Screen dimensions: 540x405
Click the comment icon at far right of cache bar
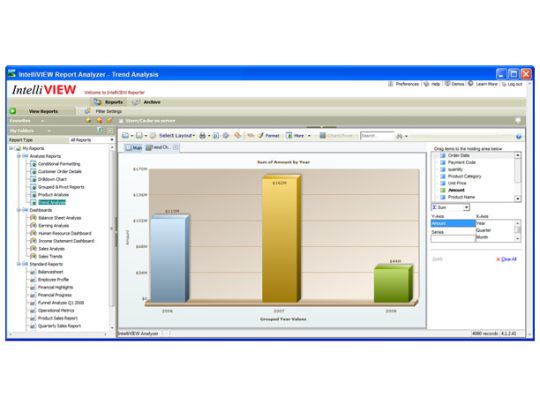coord(518,121)
